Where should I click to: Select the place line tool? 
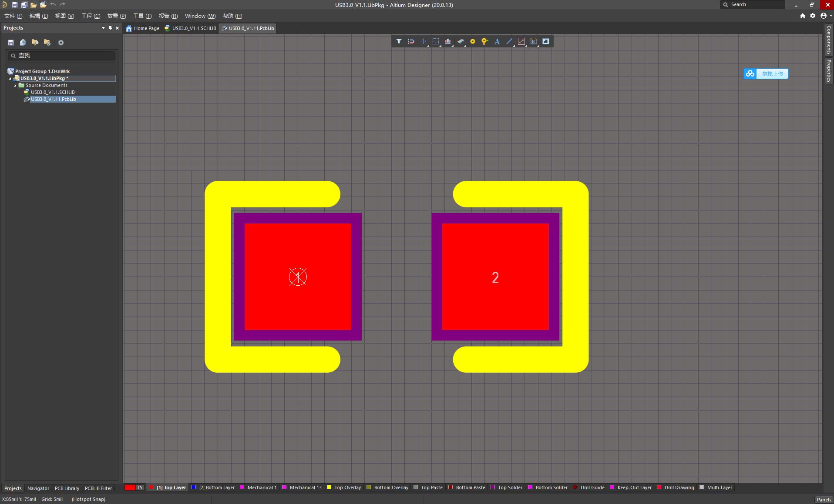509,41
